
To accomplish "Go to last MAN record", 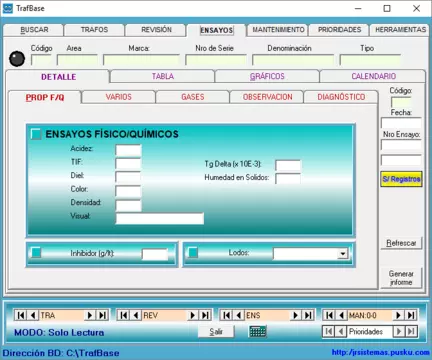I will pos(411,315).
